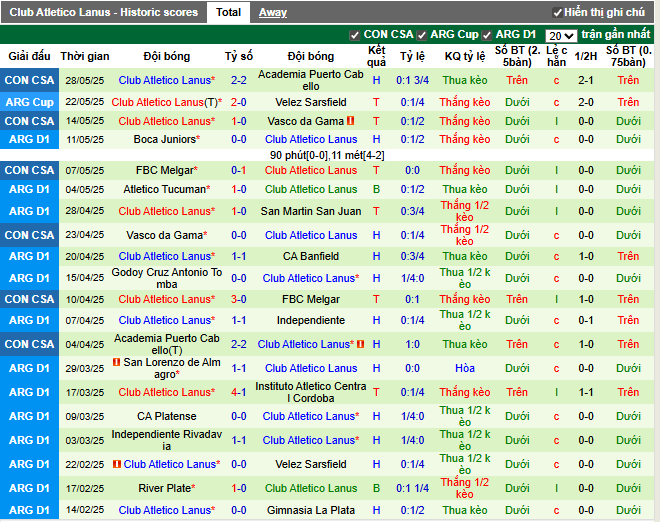The image size is (660, 522).
Task: Click red card icon next to Lanus on 04/04/25
Action: coord(360,344)
